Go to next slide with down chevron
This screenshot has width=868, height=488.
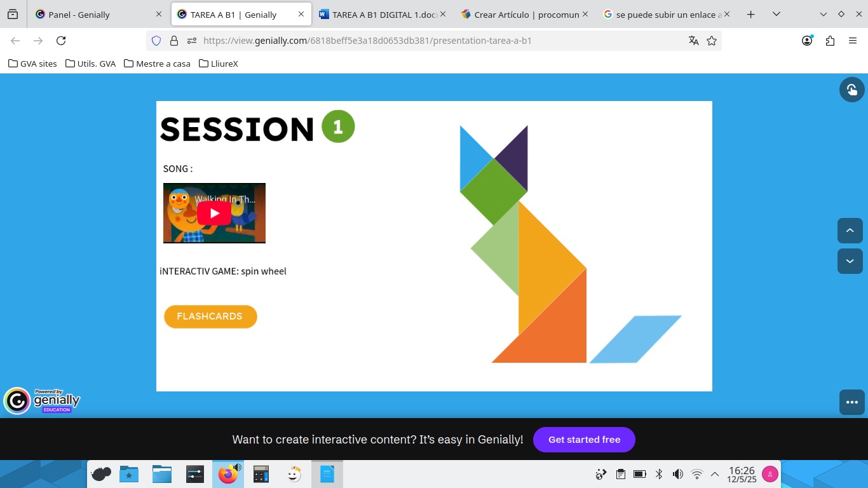tap(850, 261)
